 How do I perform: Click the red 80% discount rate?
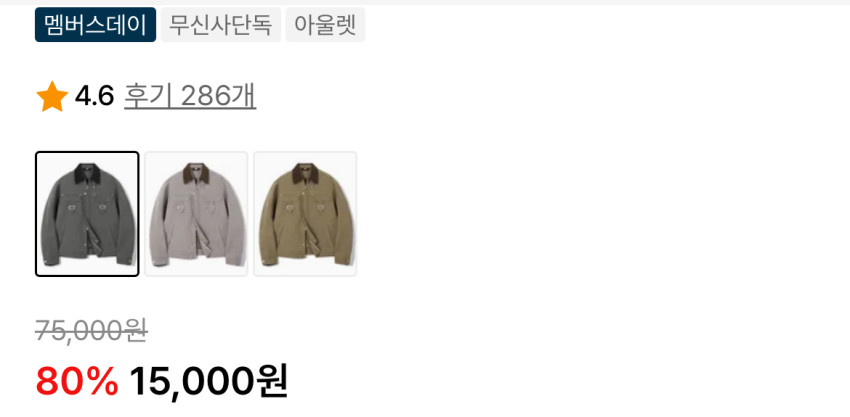click(x=77, y=381)
